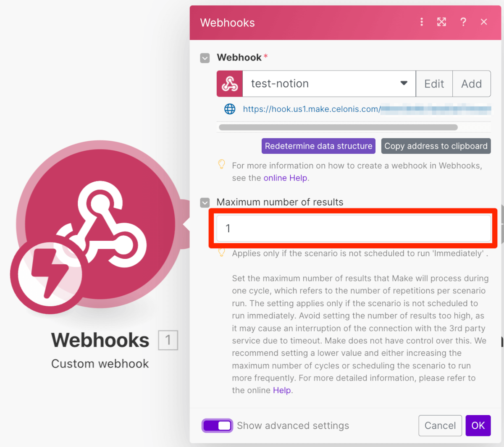504x447 pixels.
Task: Click Redetermine data structure button
Action: 318,146
